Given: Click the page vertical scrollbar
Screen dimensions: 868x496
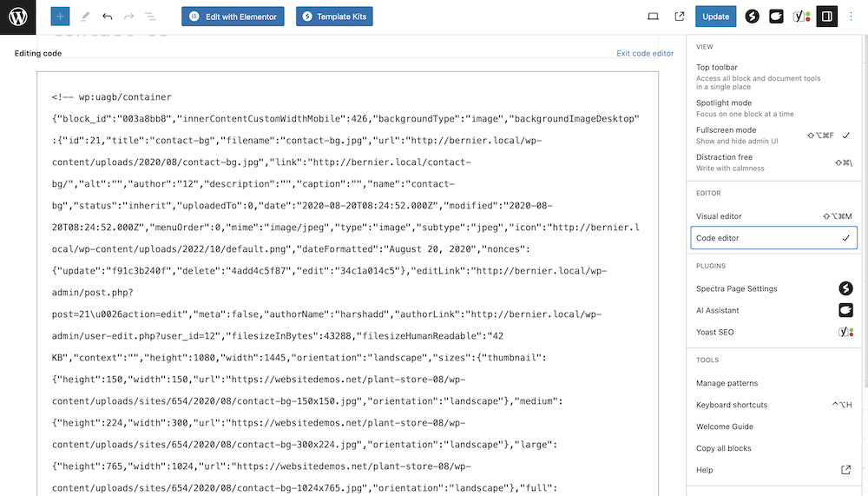Looking at the screenshot, I should [865, 210].
